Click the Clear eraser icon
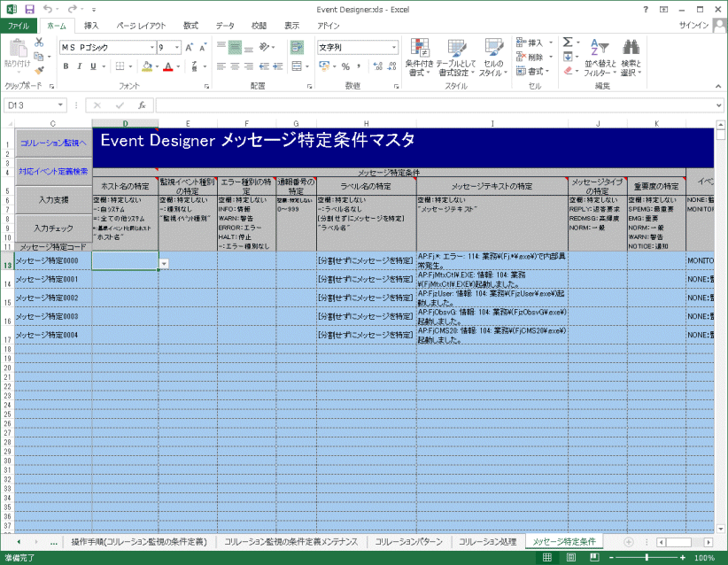Image resolution: width=728 pixels, height=565 pixels. click(x=568, y=71)
